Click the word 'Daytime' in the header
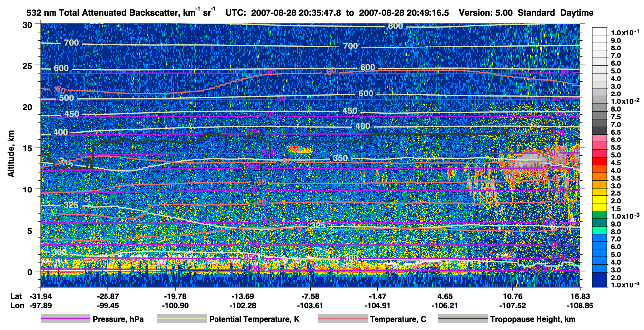Viewport: 644px width, 330px height. point(577,12)
